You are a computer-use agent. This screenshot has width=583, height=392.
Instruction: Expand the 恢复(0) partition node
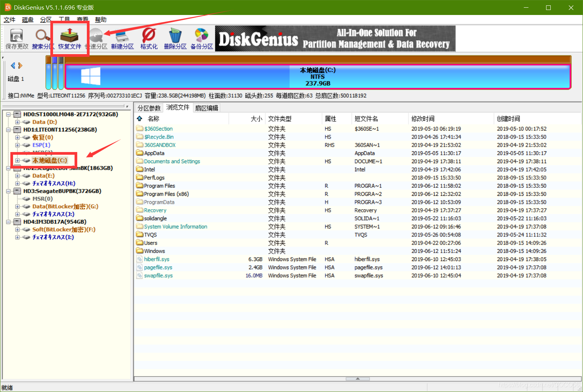click(x=17, y=137)
